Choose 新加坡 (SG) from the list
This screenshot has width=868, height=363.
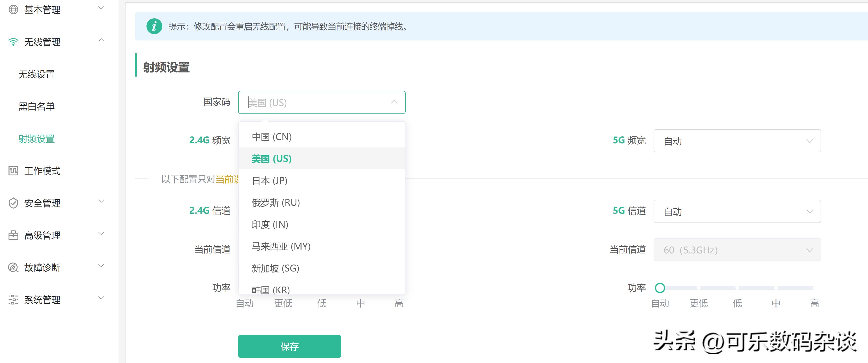[x=322, y=268]
